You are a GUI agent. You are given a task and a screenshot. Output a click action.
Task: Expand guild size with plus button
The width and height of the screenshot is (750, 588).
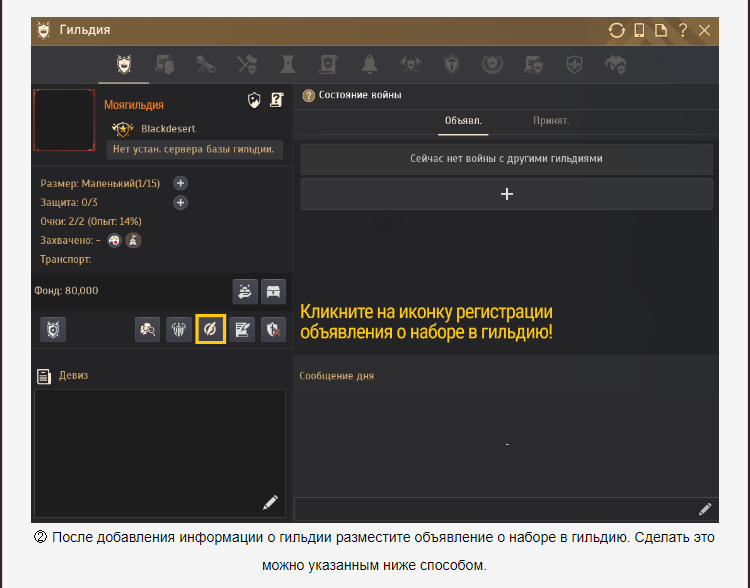pos(180,183)
